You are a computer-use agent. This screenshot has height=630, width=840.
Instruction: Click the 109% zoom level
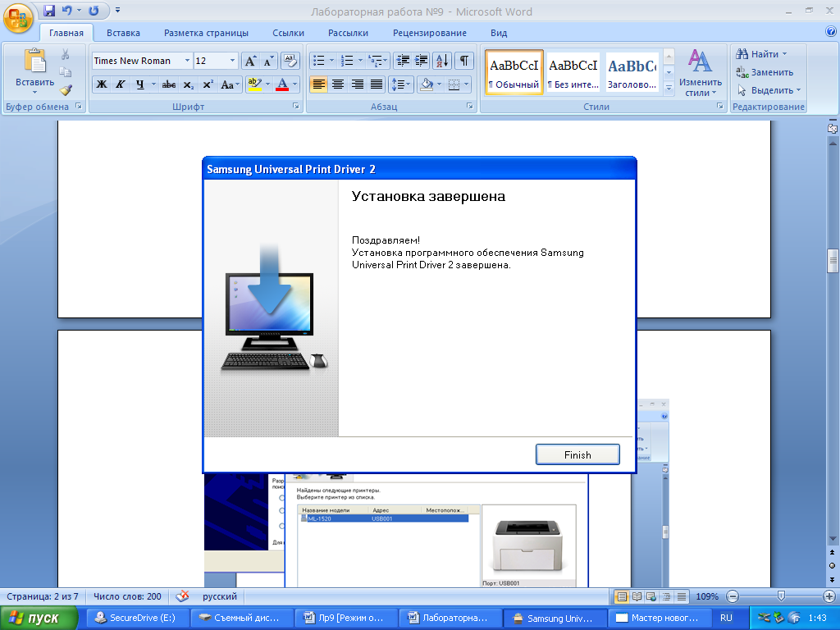[707, 596]
